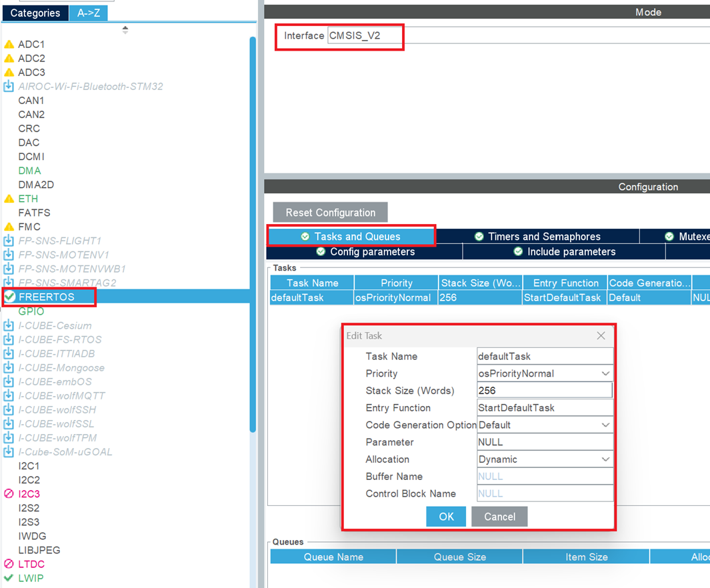Switch to the Config parameters tab
The width and height of the screenshot is (710, 588).
[x=365, y=251]
